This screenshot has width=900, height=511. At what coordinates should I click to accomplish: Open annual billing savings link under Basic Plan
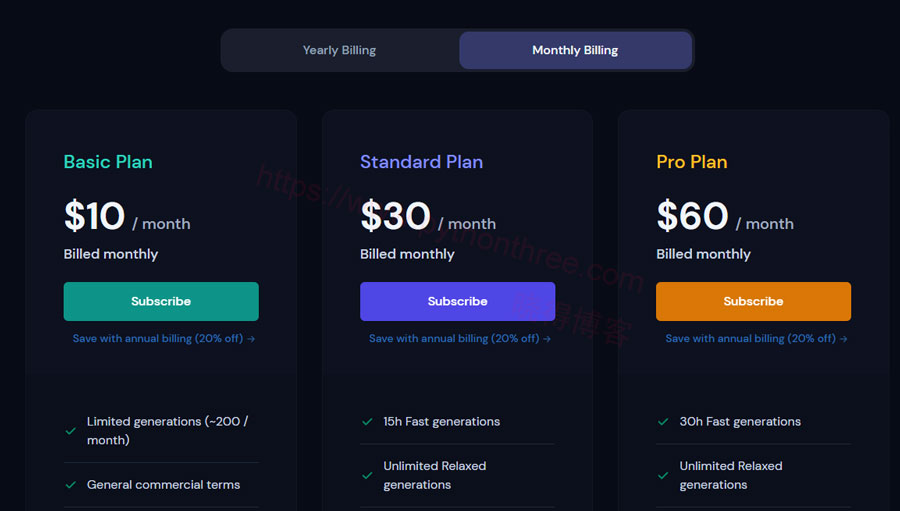[x=164, y=339]
